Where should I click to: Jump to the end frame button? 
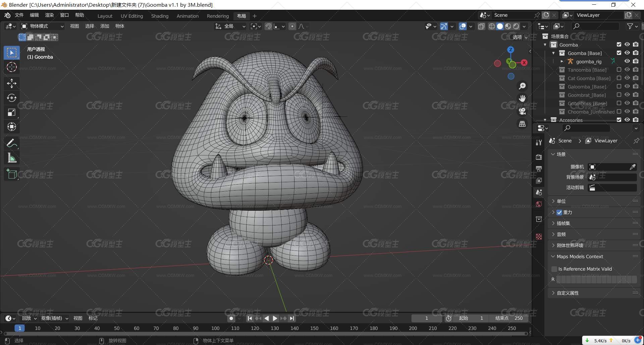click(292, 318)
